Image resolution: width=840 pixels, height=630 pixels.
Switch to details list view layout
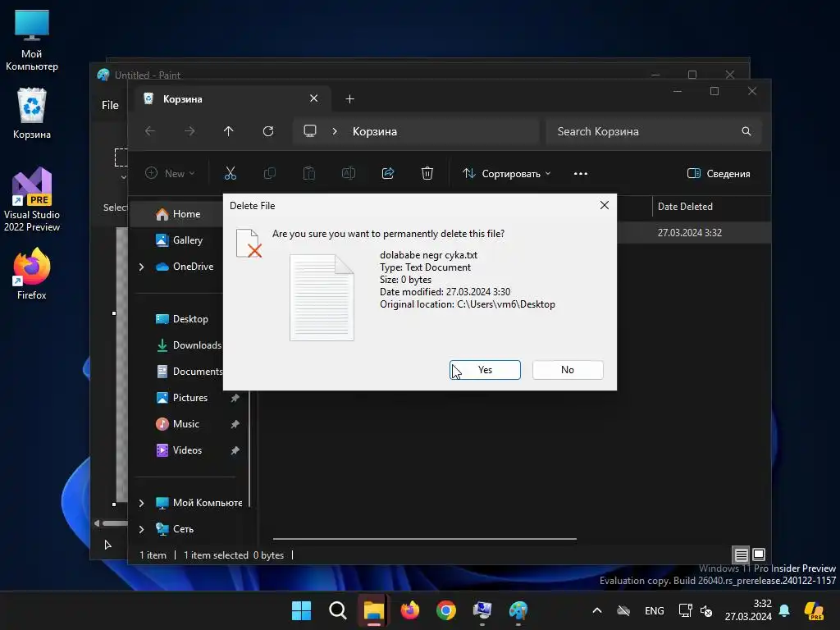tap(741, 555)
